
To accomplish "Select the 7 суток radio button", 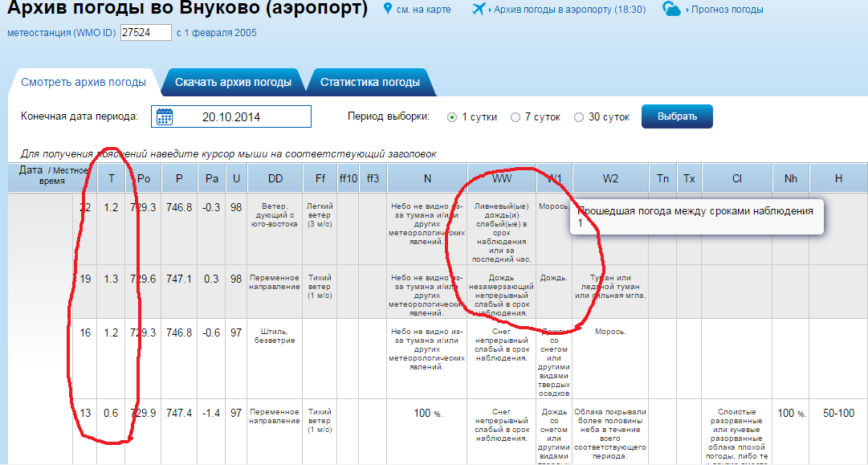I will pos(516,117).
